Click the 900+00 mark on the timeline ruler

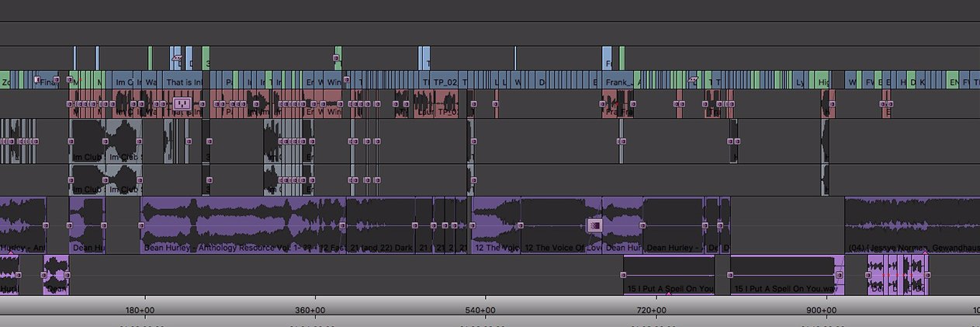822,311
